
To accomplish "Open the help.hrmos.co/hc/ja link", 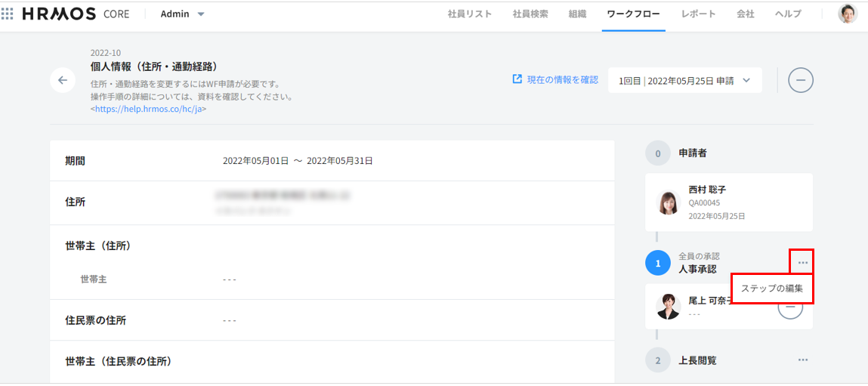I will (x=150, y=109).
